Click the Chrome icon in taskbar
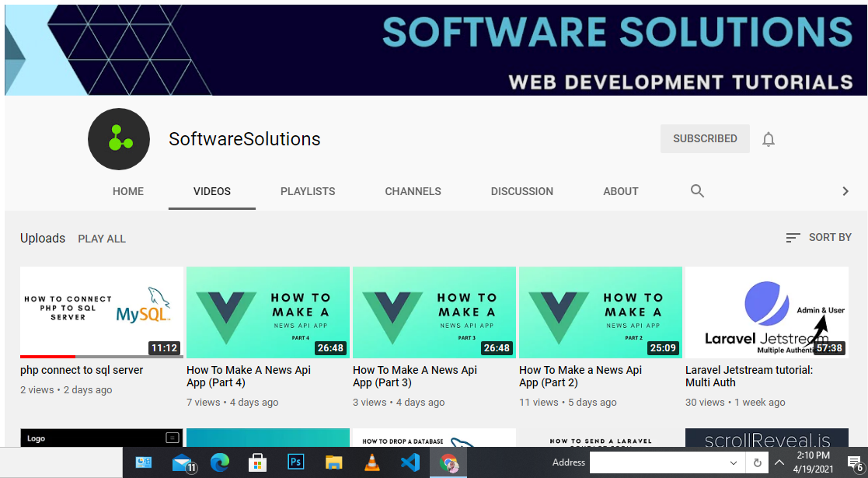Viewport: 868px width, 478px height. tap(448, 462)
